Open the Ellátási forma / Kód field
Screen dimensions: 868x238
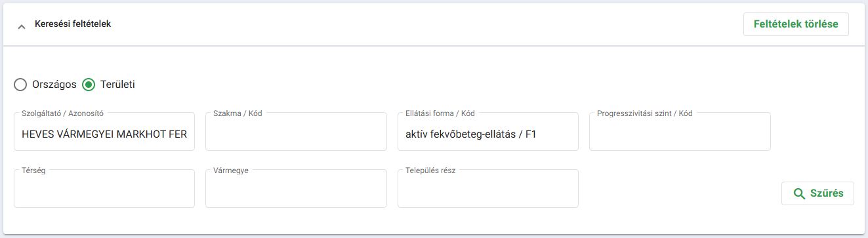point(488,131)
